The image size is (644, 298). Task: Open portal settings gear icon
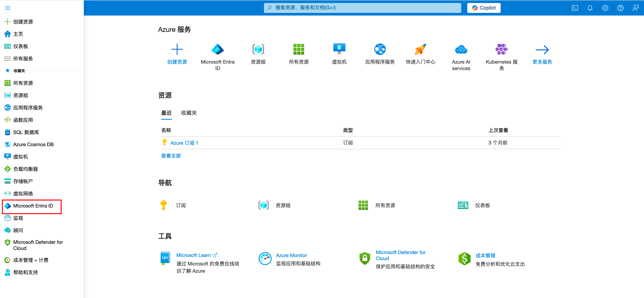pyautogui.click(x=605, y=8)
